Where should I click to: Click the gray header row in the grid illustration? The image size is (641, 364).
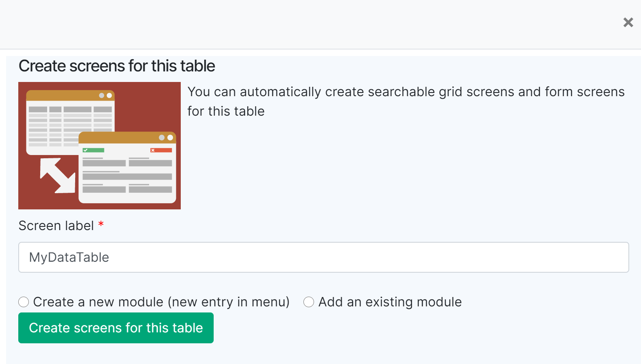(x=70, y=109)
